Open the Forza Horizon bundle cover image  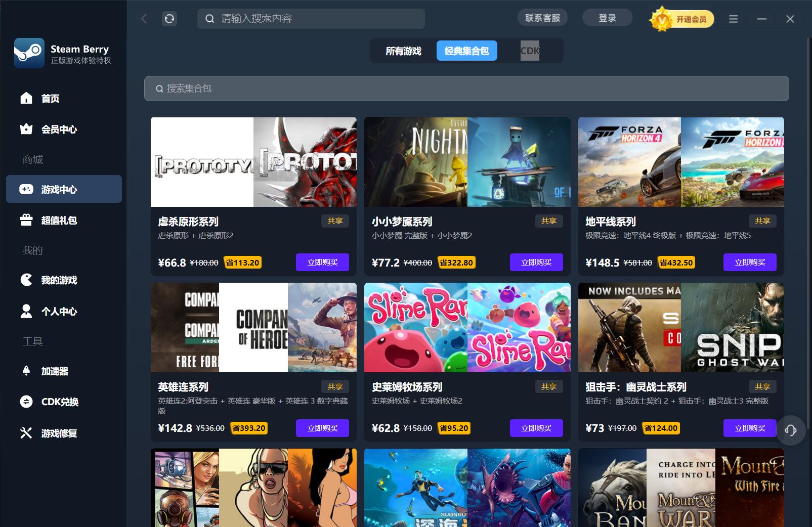tap(681, 162)
